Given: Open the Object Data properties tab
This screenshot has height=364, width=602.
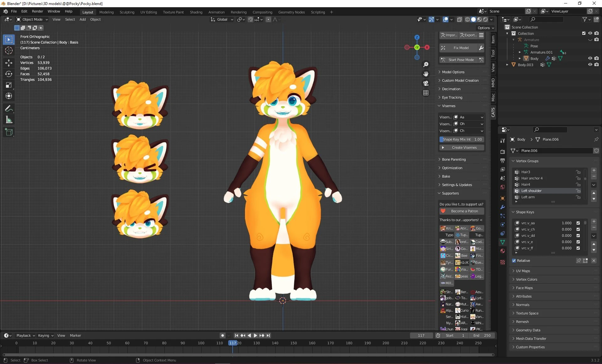Looking at the screenshot, I should 503,242.
